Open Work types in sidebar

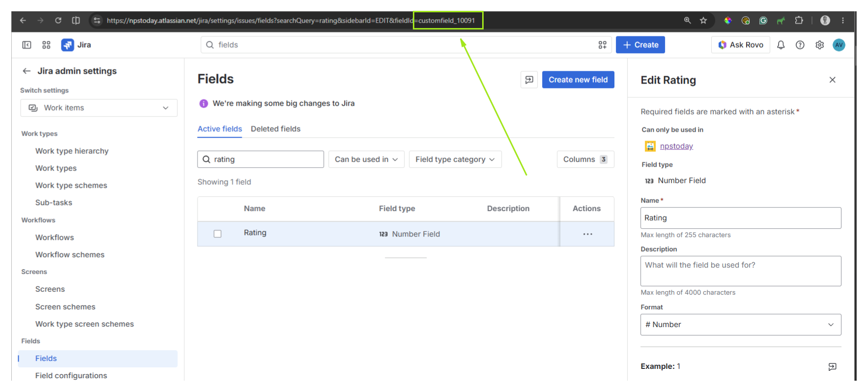(x=56, y=168)
